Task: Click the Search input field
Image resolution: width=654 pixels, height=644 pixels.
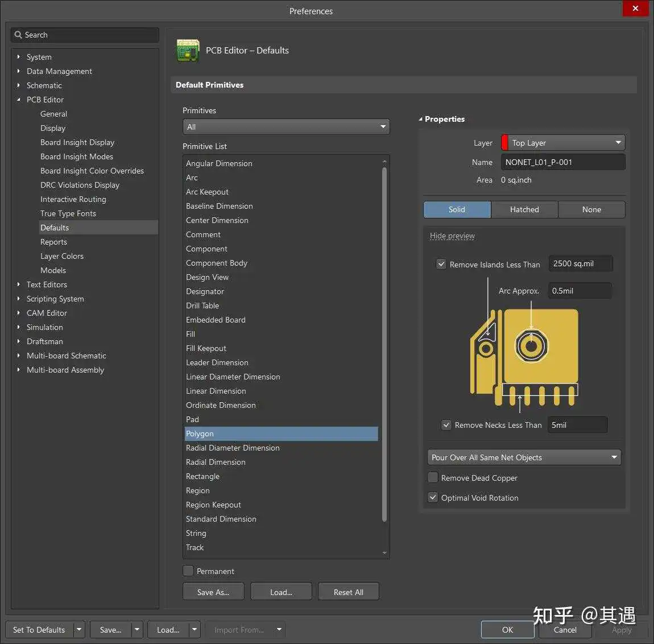Action: (85, 35)
